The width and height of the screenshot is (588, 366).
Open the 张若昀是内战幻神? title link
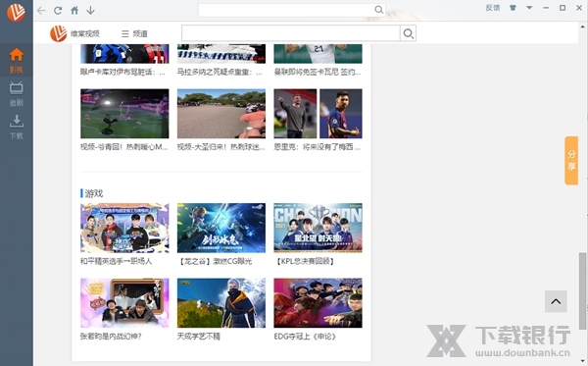pos(111,336)
